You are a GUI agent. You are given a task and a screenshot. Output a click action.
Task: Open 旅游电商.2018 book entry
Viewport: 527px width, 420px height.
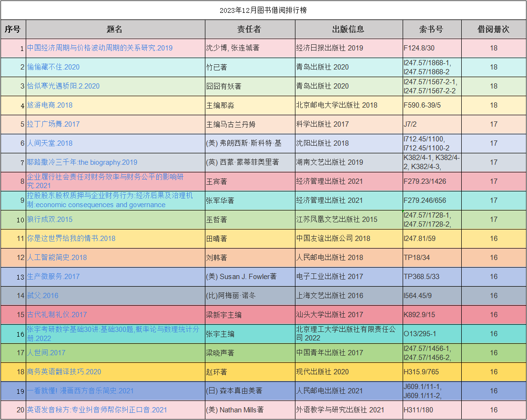tap(50, 105)
